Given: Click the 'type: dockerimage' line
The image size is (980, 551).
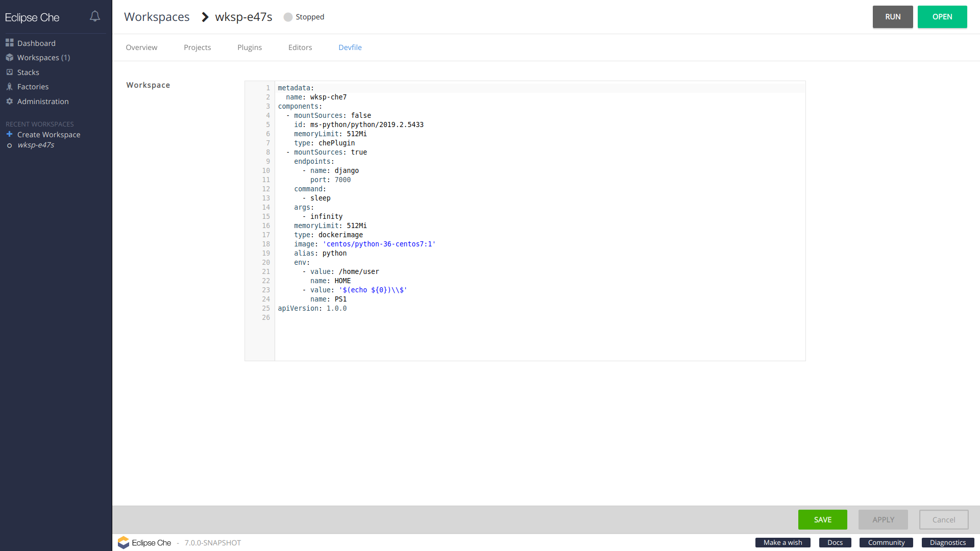Looking at the screenshot, I should click(328, 235).
